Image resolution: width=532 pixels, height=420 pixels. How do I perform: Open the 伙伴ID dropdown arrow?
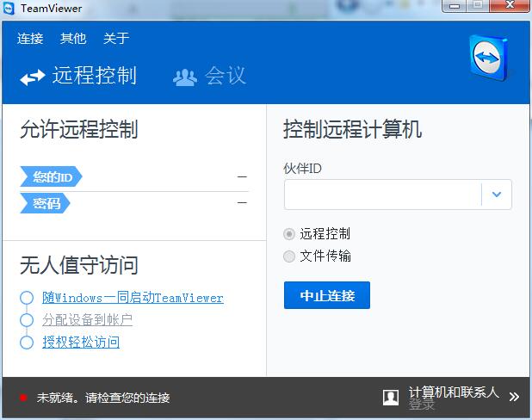pos(497,195)
